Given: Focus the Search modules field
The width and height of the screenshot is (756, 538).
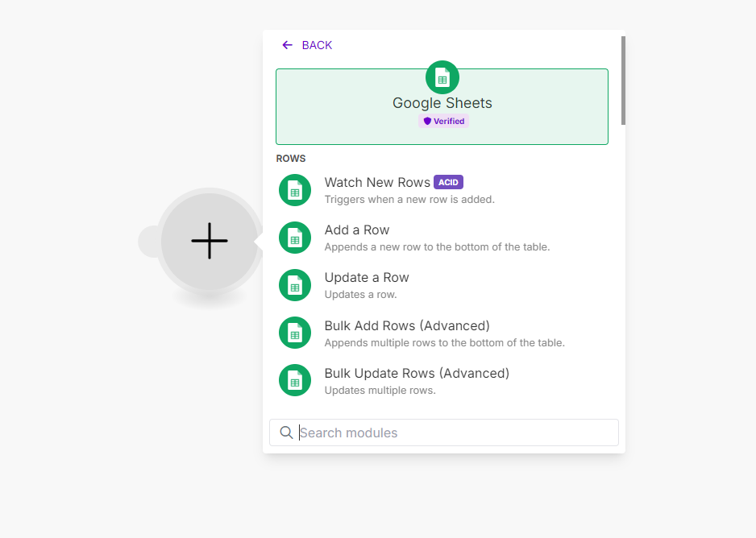Looking at the screenshot, I should (444, 432).
